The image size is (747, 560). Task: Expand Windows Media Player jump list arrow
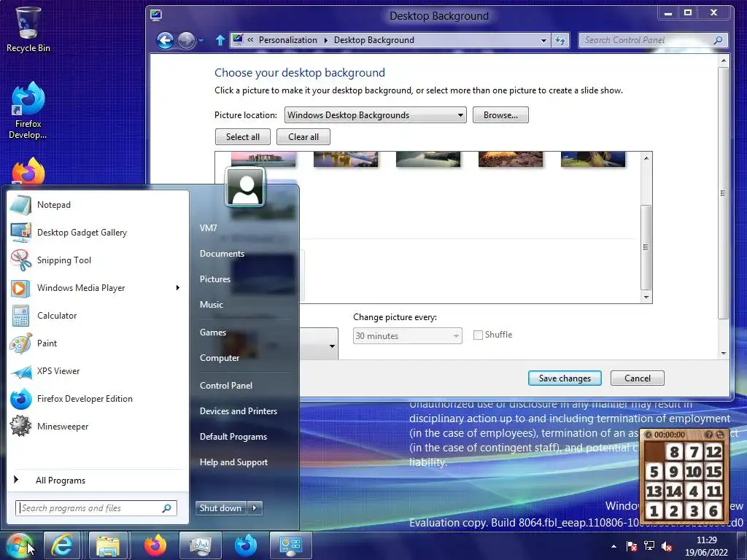tap(178, 287)
